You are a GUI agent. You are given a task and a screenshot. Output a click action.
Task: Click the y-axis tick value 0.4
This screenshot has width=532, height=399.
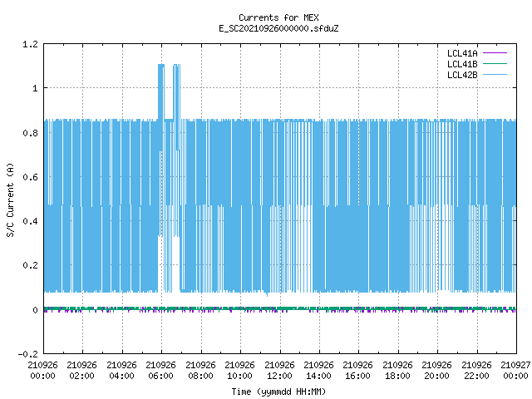(30, 222)
